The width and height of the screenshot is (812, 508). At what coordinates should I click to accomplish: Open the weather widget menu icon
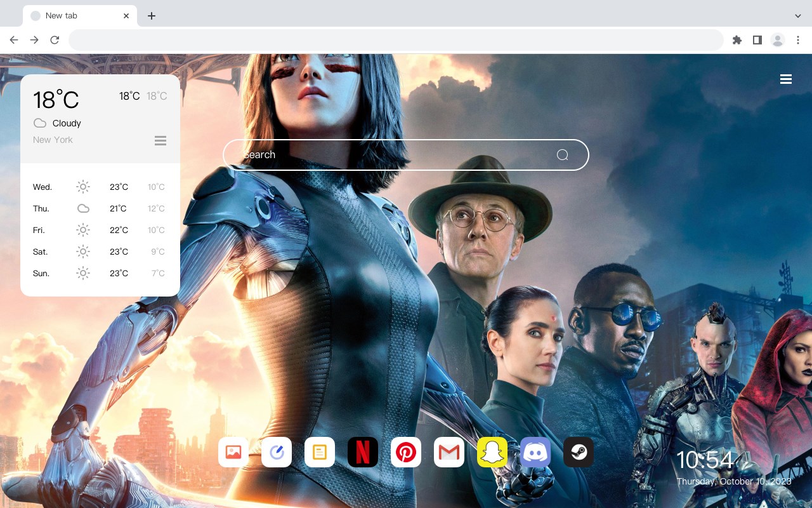tap(160, 140)
